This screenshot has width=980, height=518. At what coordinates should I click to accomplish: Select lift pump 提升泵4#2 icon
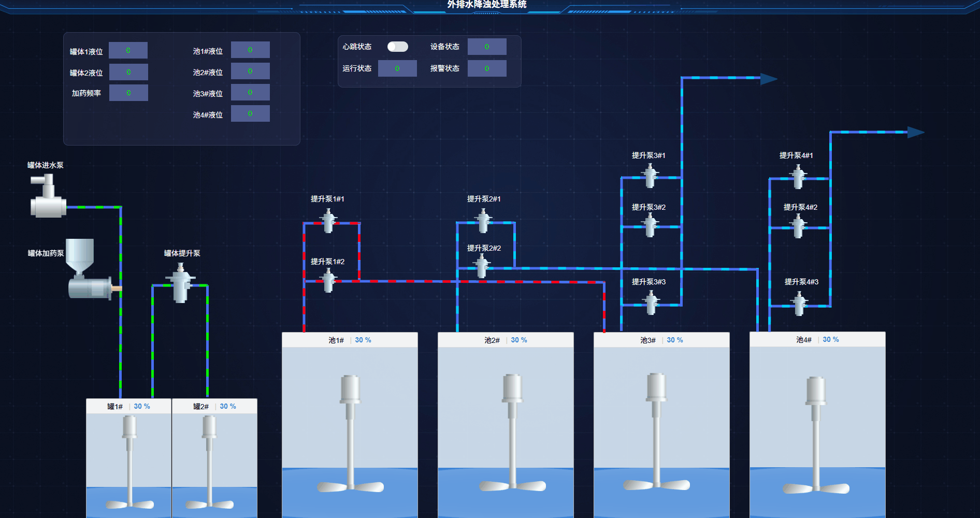[798, 226]
